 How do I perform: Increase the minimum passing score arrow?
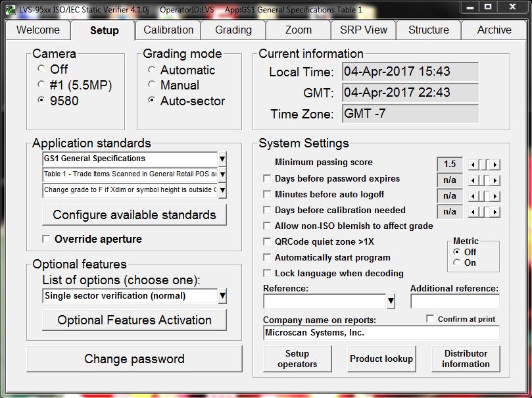[495, 164]
